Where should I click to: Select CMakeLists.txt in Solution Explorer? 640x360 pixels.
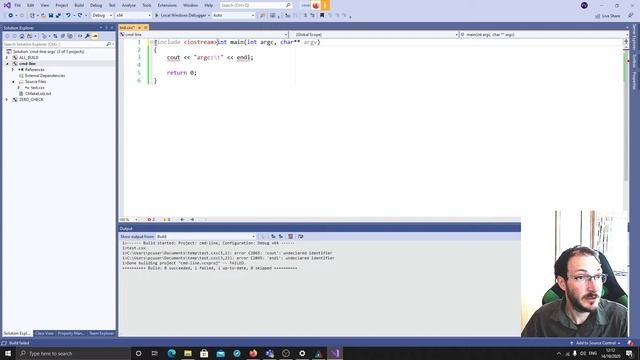pos(38,93)
